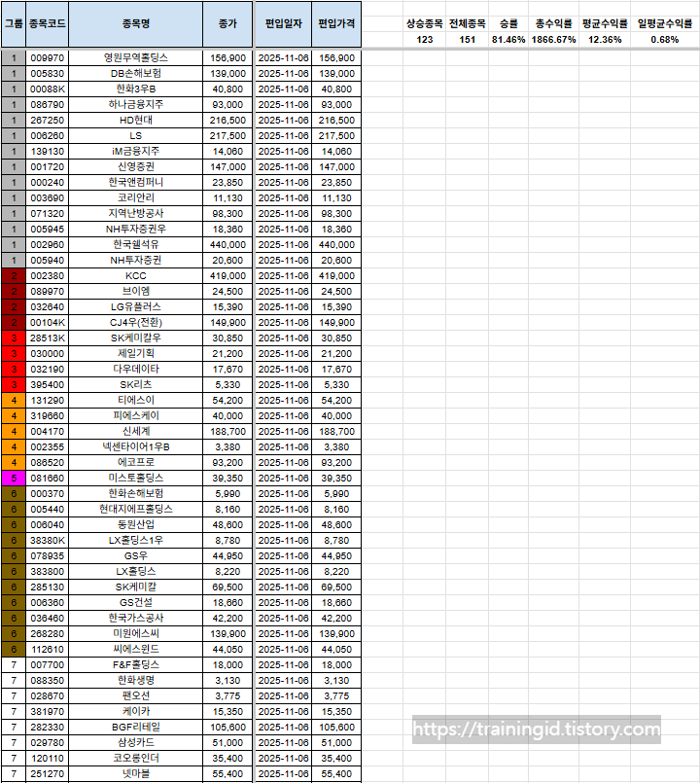
Task: Click the 코리안리 cell
Action: click(x=136, y=197)
